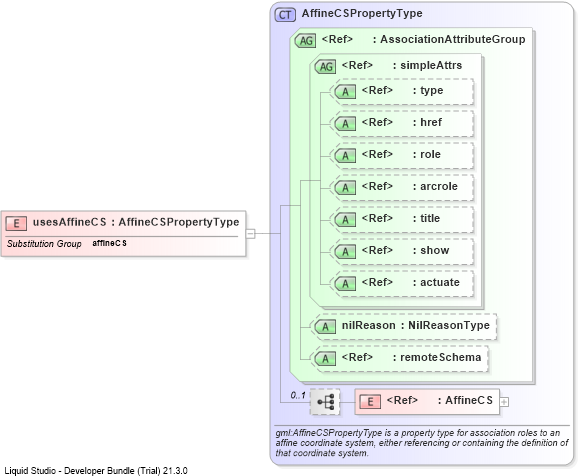
Task: Click the A icon of show attribute
Action: pos(345,252)
